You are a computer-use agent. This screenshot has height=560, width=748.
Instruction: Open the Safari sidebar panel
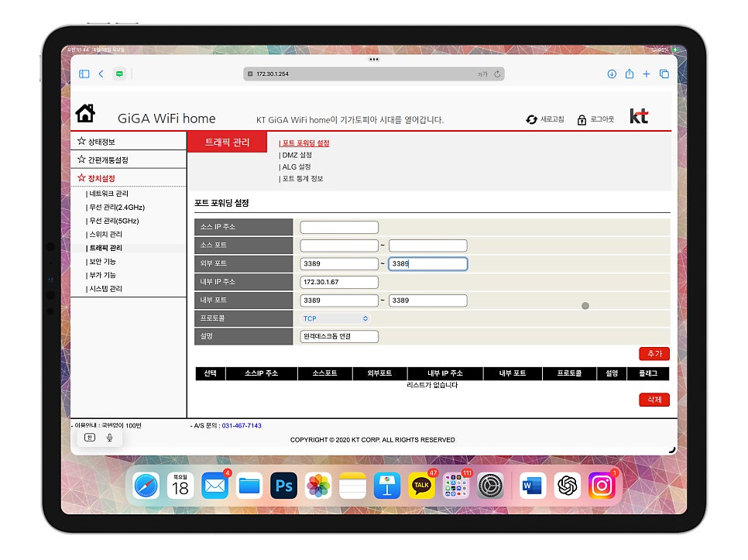(x=84, y=74)
